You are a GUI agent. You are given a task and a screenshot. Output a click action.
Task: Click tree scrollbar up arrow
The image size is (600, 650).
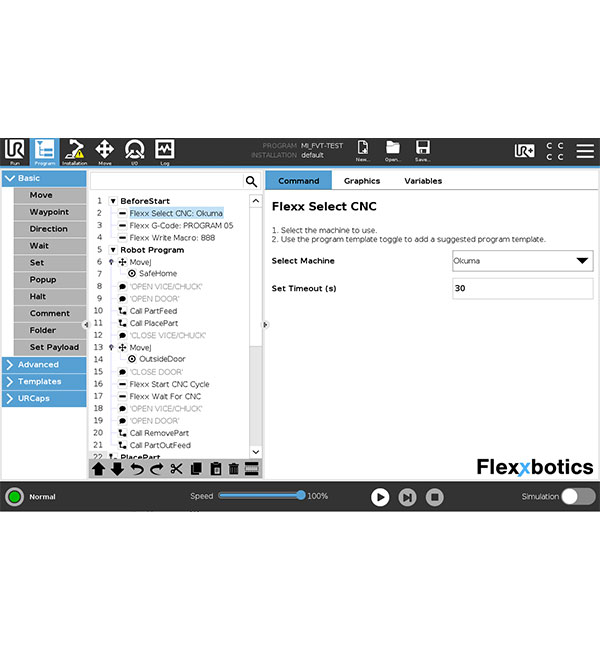256,201
